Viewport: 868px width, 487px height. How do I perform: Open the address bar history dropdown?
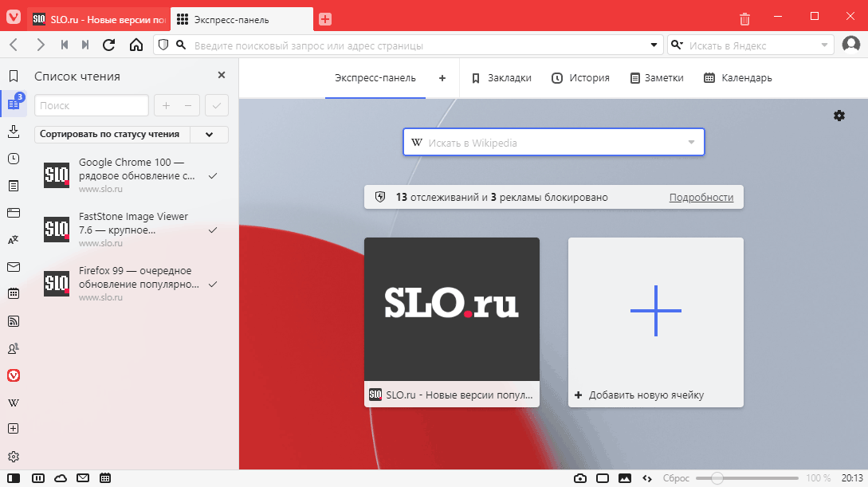click(x=654, y=45)
